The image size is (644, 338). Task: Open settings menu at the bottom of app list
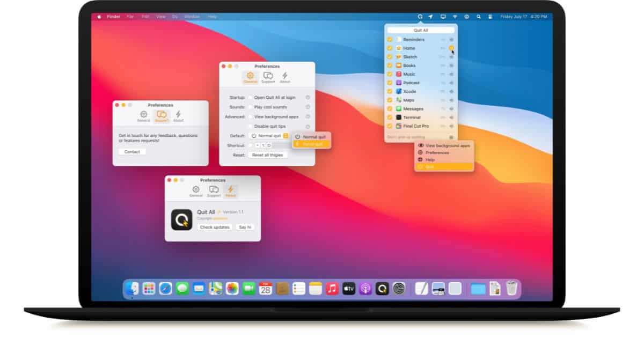[x=451, y=137]
